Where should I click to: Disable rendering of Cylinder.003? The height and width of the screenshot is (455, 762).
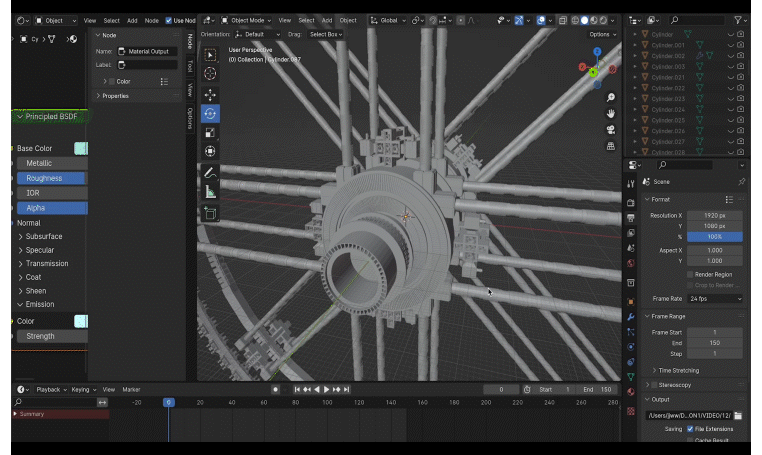coord(741,67)
